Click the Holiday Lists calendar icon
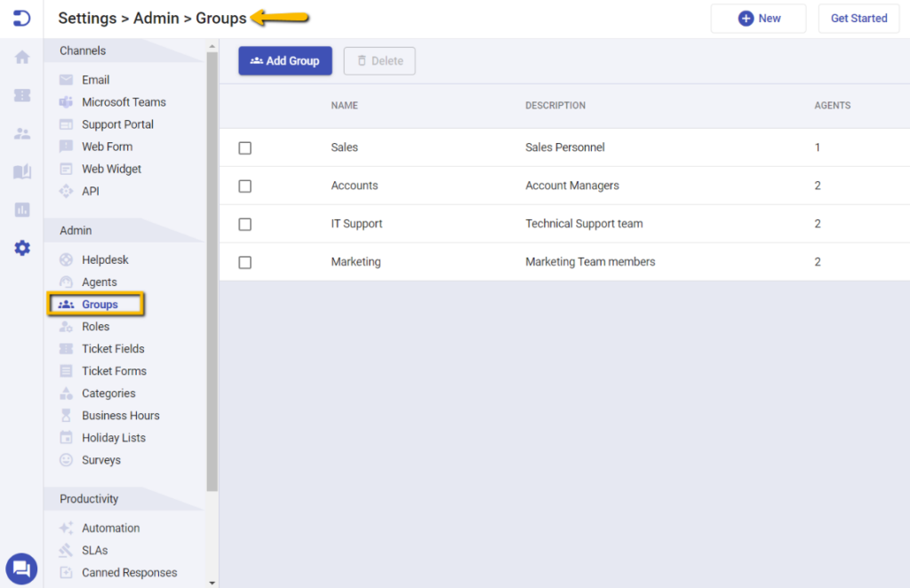 (x=66, y=437)
